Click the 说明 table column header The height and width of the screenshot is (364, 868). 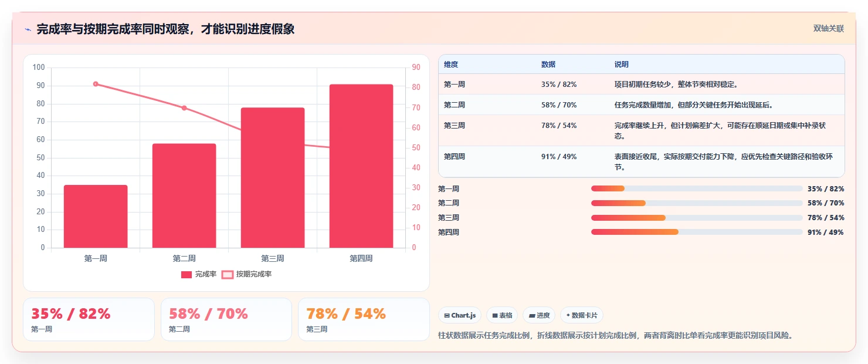click(622, 65)
